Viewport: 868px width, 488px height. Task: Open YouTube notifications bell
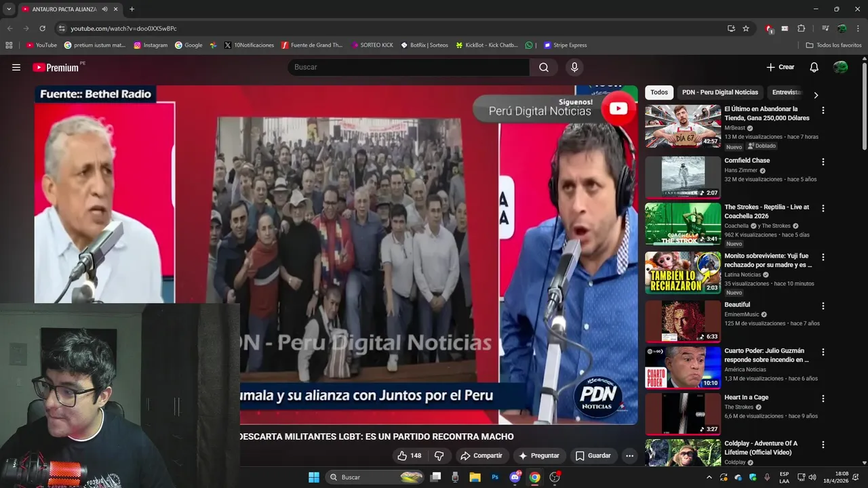tap(814, 67)
